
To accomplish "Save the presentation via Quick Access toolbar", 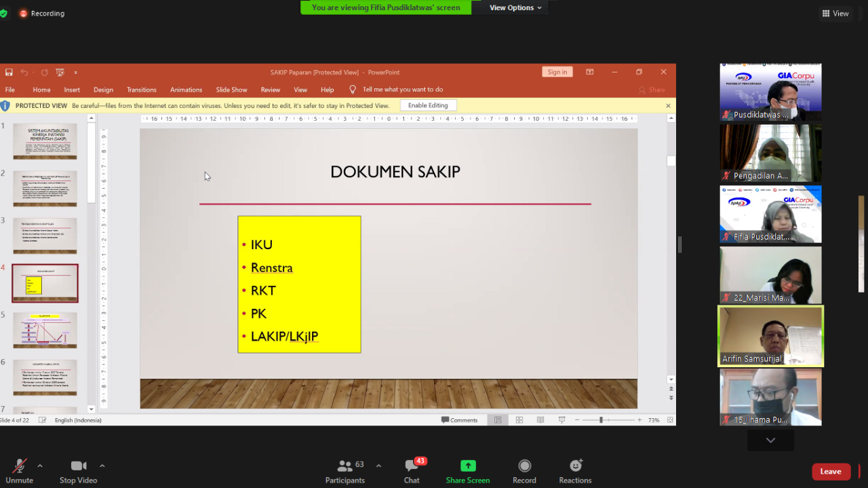I will (9, 72).
